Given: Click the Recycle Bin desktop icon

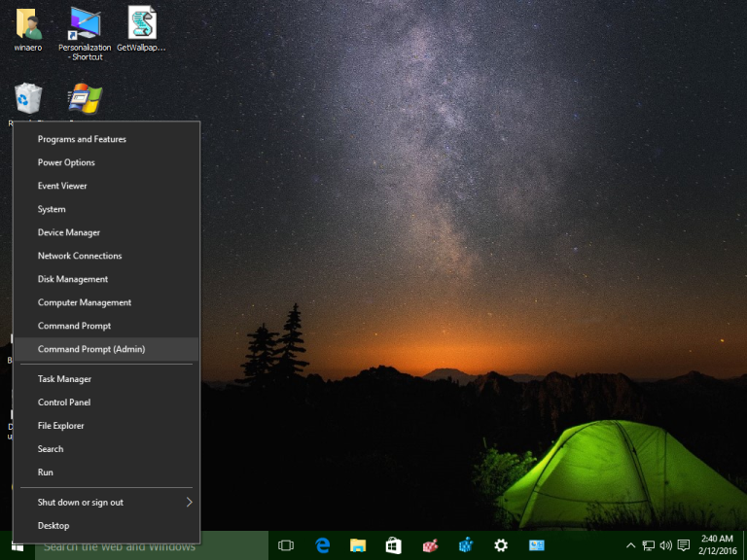Looking at the screenshot, I should point(27,99).
